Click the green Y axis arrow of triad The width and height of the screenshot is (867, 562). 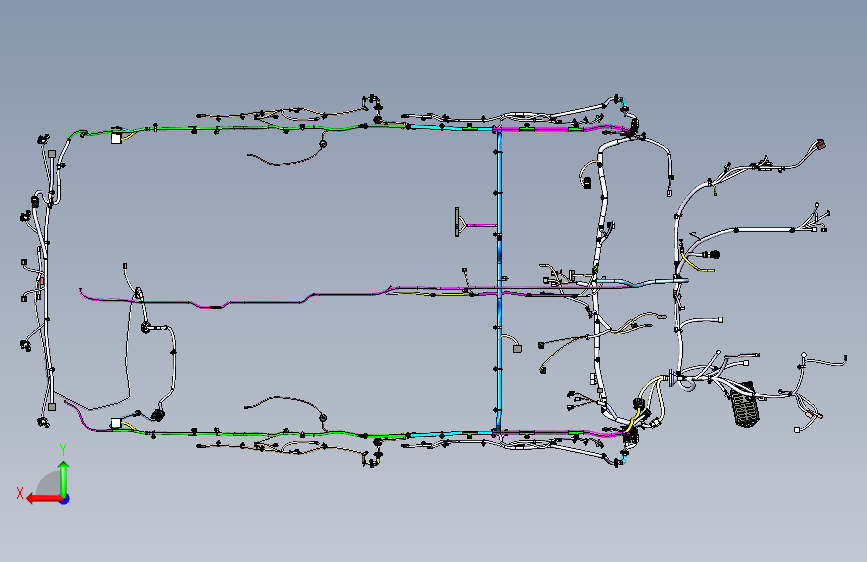64,479
